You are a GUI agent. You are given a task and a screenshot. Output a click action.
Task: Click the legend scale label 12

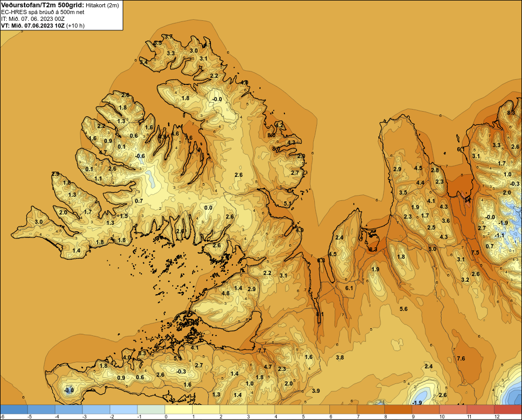coord(497,417)
